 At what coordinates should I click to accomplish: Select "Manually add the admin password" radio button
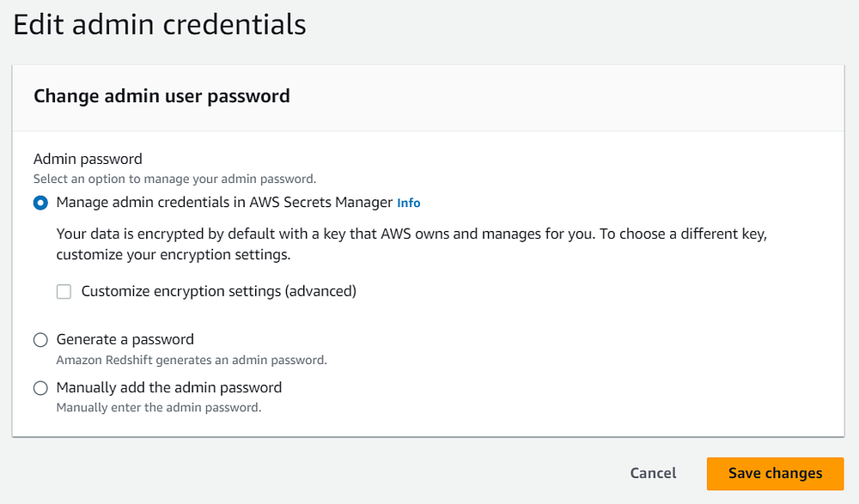[40, 388]
